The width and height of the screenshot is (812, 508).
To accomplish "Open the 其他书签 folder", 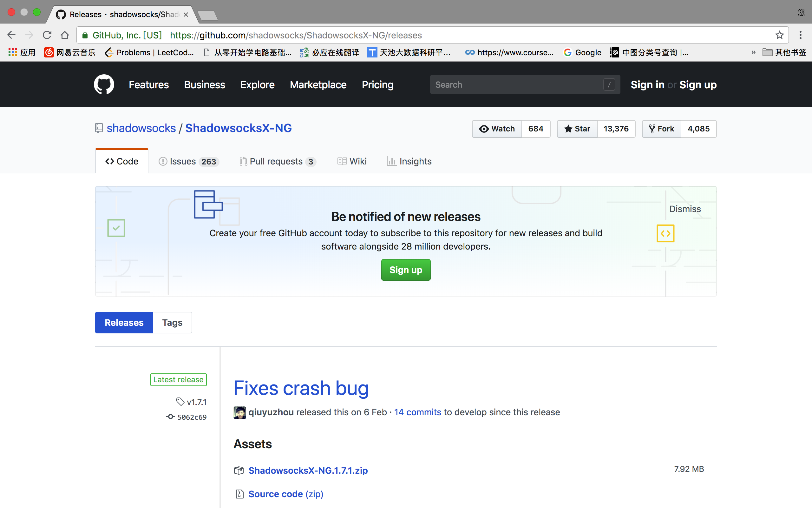I will click(784, 52).
